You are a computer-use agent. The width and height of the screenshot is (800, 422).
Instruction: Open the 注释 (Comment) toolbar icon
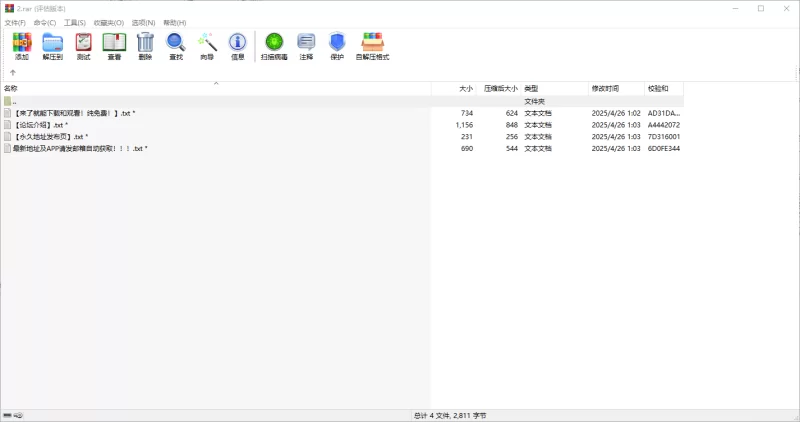tap(306, 45)
